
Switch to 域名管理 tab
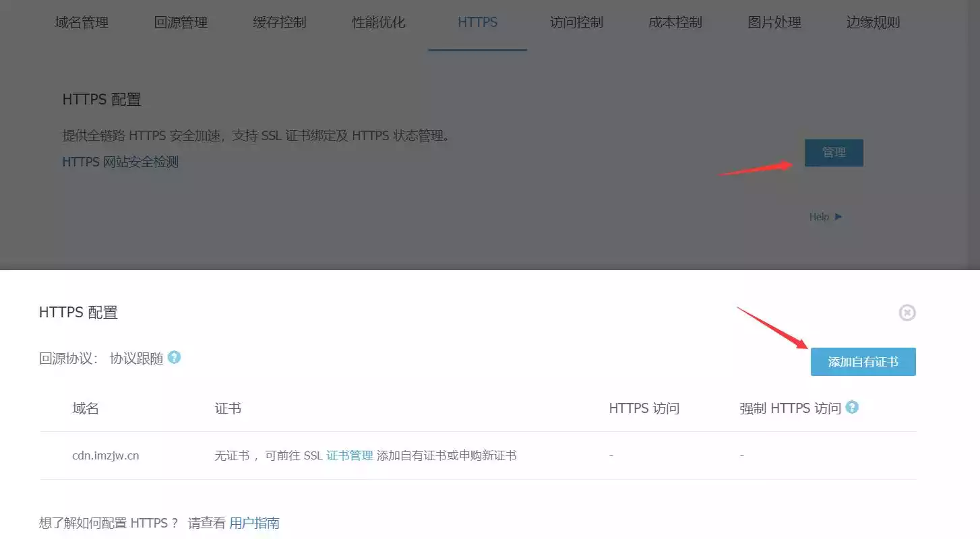pyautogui.click(x=82, y=23)
